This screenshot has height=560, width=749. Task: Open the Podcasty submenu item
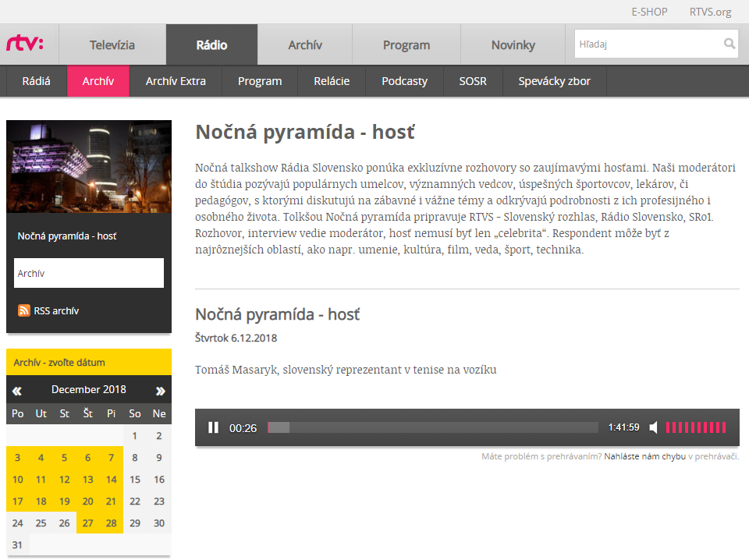click(x=405, y=81)
